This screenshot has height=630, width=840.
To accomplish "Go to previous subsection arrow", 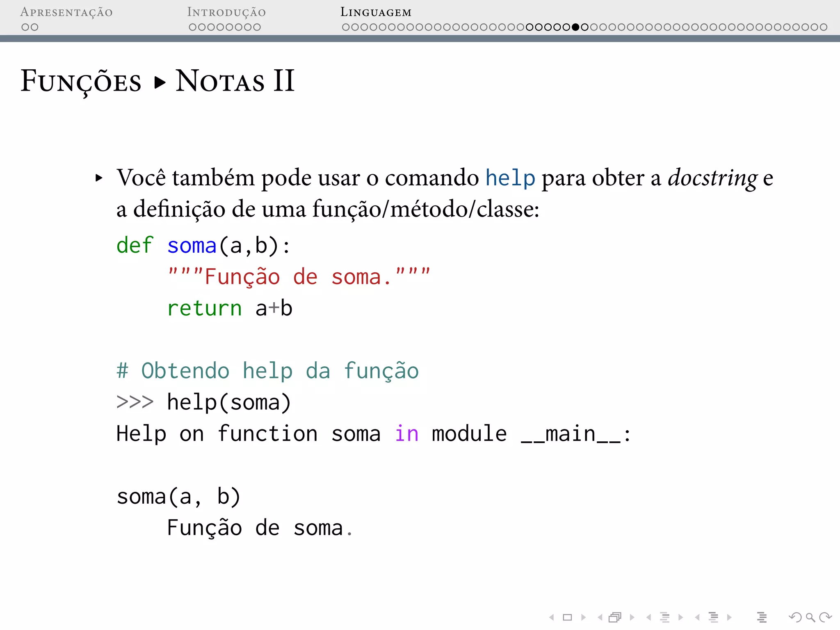I will (x=648, y=617).
